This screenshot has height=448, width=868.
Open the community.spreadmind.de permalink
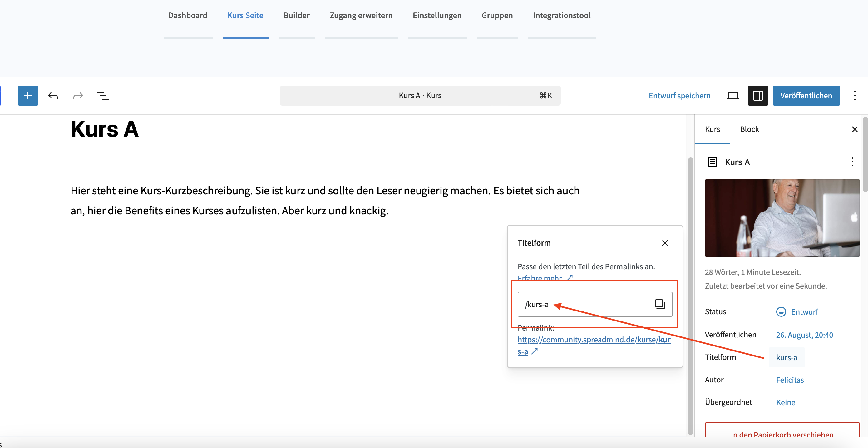coord(593,340)
